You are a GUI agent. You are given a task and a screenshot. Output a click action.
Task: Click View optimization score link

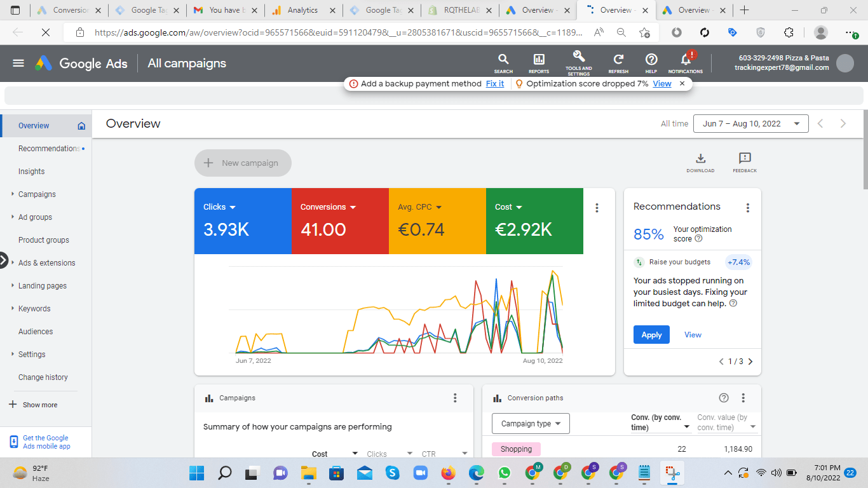[x=662, y=84]
